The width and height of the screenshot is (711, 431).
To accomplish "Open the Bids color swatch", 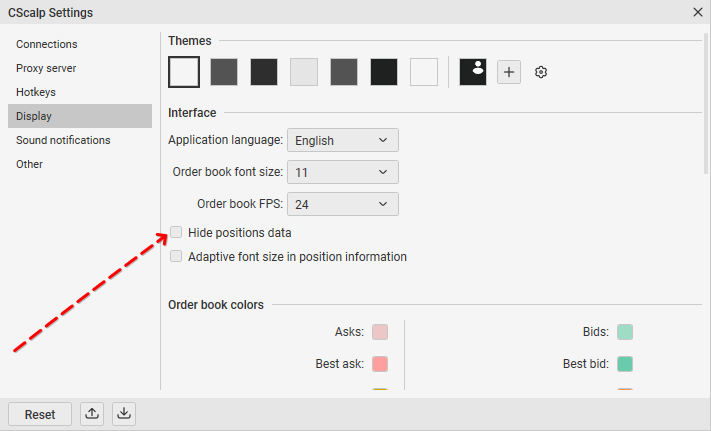I will coord(625,332).
